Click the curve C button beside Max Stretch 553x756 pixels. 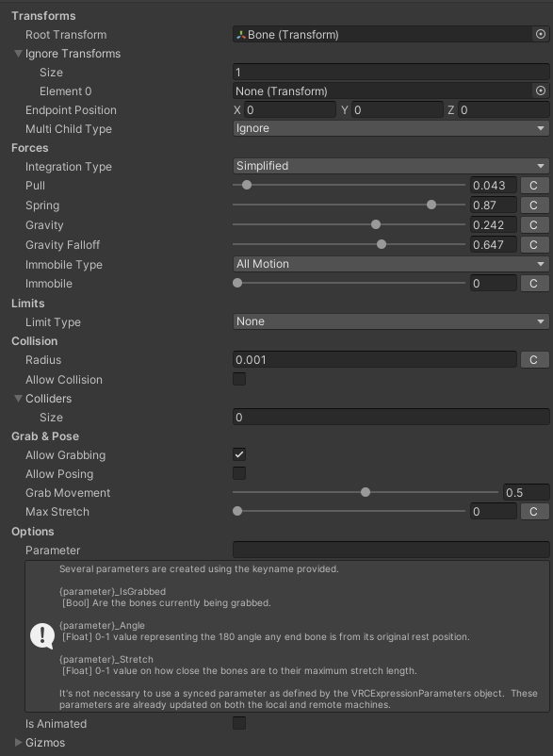point(534,511)
